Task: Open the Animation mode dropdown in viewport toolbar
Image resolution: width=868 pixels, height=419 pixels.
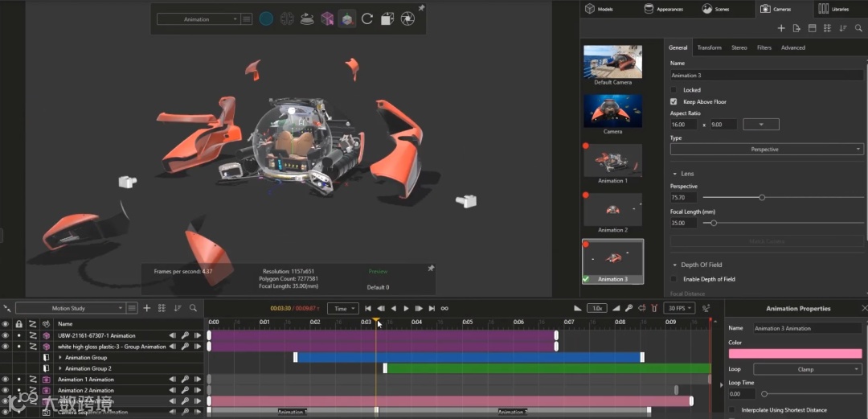Action: (197, 19)
